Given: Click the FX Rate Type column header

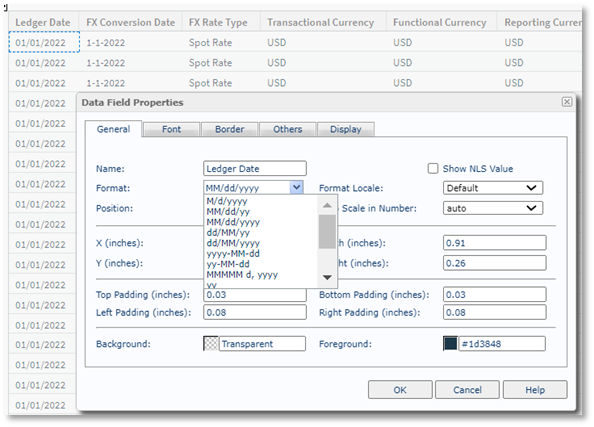Looking at the screenshot, I should pyautogui.click(x=218, y=22).
